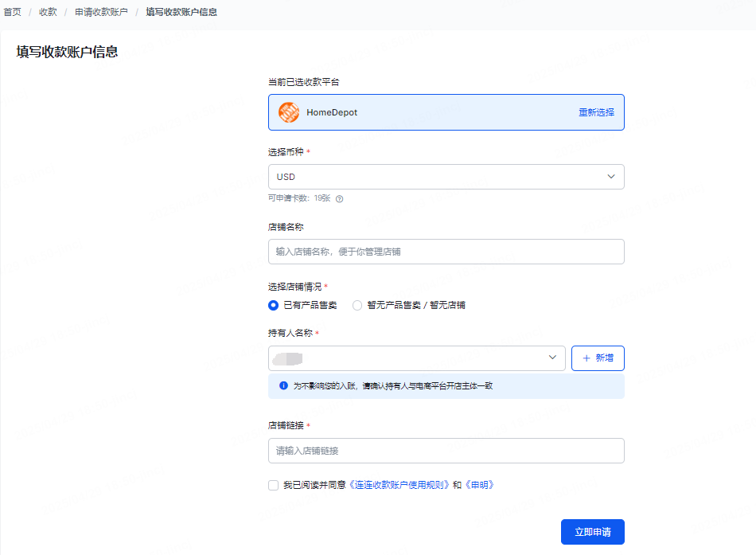Click the HomeDepot platform logo

pyautogui.click(x=288, y=112)
